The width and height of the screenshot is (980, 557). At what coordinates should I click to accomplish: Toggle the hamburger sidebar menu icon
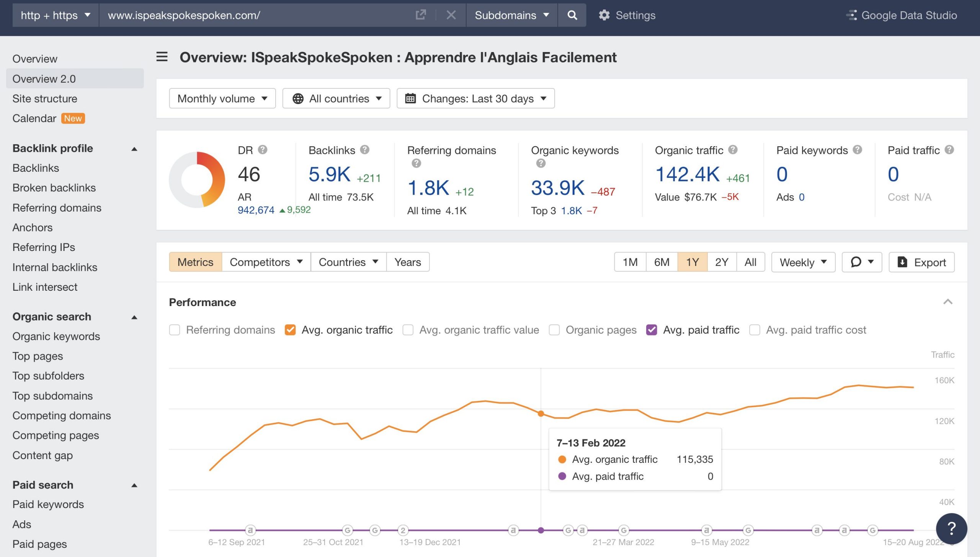[x=162, y=57]
